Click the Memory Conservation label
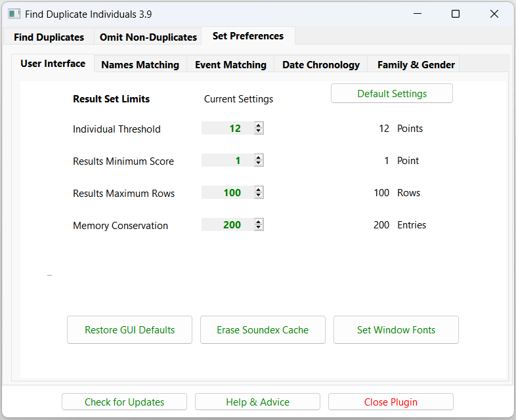The width and height of the screenshot is (516, 420). (x=120, y=226)
